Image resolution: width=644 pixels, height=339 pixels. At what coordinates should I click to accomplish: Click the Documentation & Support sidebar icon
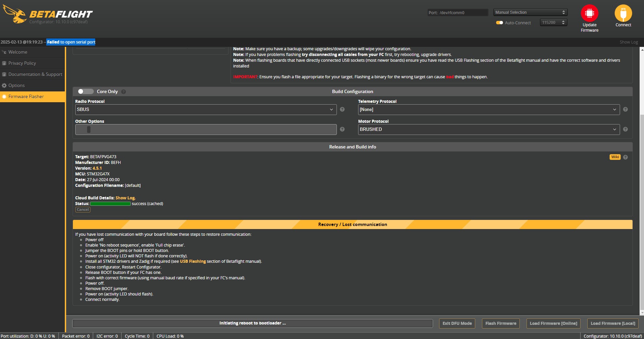(4, 75)
